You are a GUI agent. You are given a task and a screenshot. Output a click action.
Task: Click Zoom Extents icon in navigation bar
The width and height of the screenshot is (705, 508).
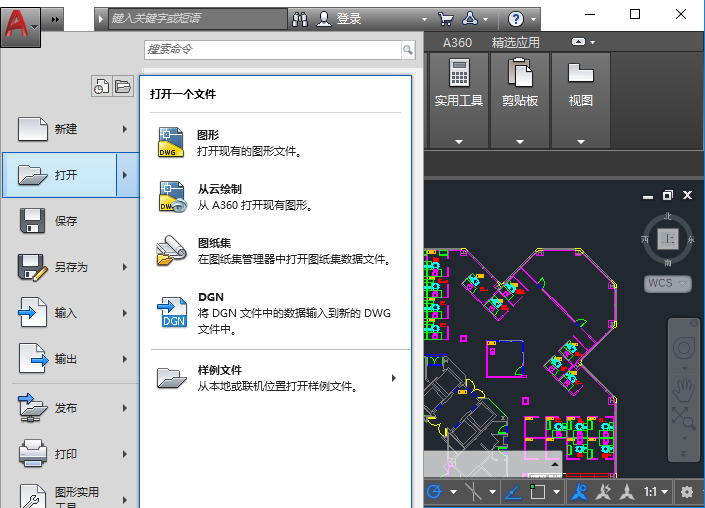tap(683, 419)
